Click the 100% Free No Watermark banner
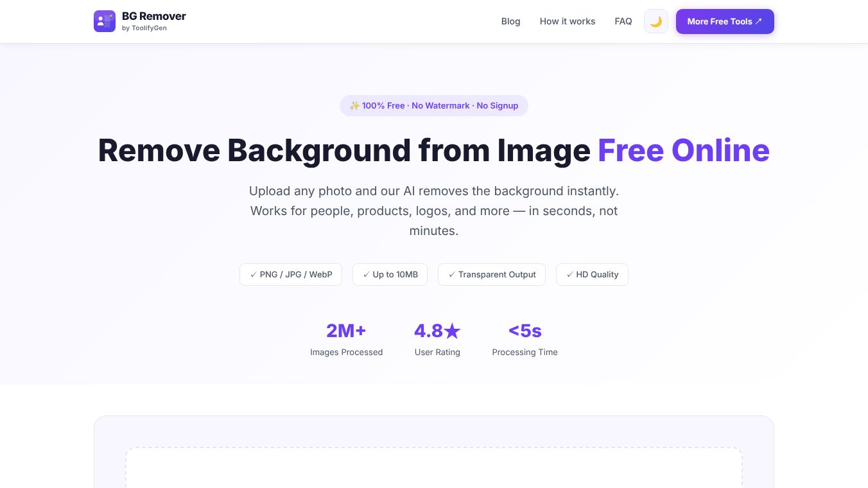868x488 pixels. click(x=434, y=105)
